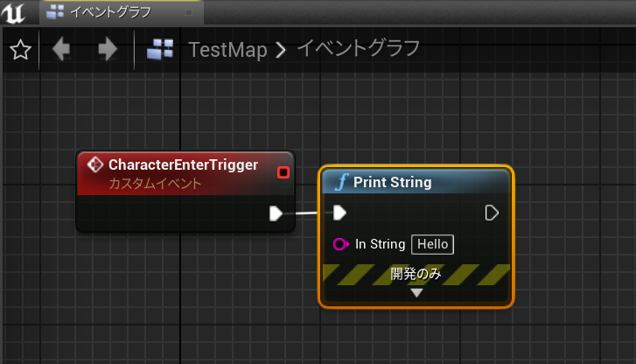
Task: Click CharacterEnterTrigger's execution output pin
Action: [x=276, y=213]
